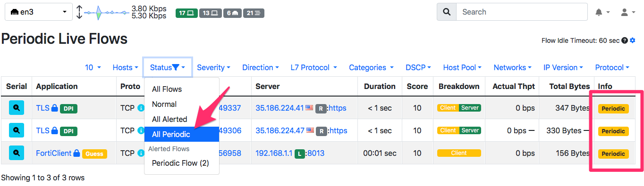The height and width of the screenshot is (186, 644).
Task: Open server 35.186.224.41 link
Action: click(x=280, y=108)
